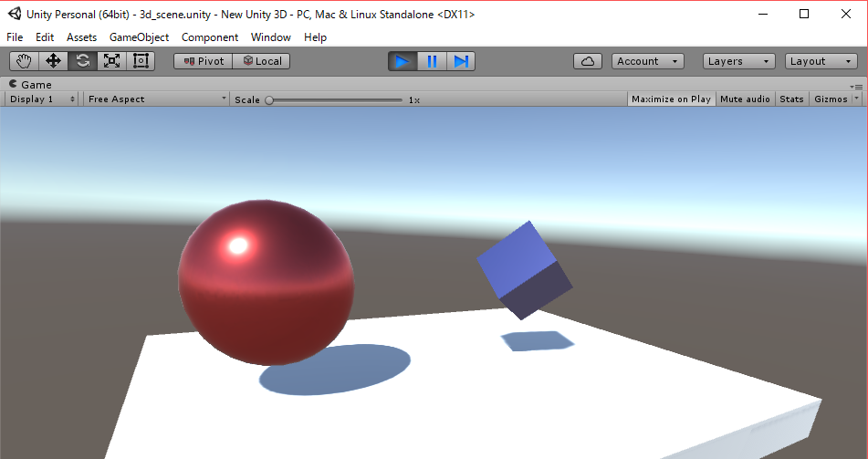The width and height of the screenshot is (868, 459).
Task: Open the cloud services icon
Action: (588, 61)
